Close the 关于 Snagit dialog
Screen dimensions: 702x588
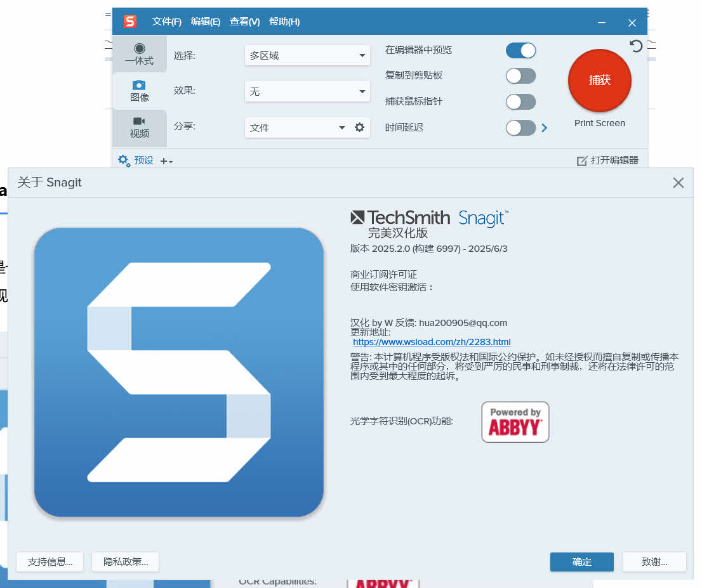click(679, 183)
